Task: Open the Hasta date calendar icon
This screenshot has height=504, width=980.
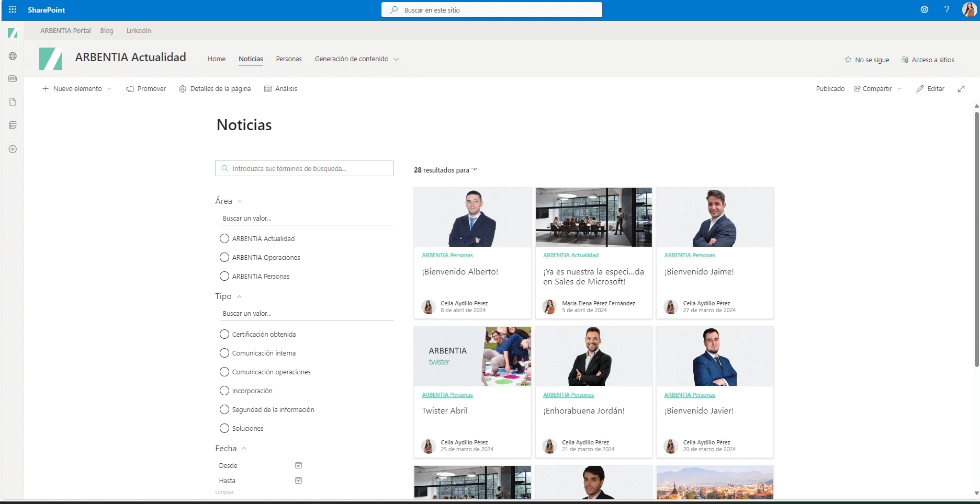Action: [x=298, y=480]
